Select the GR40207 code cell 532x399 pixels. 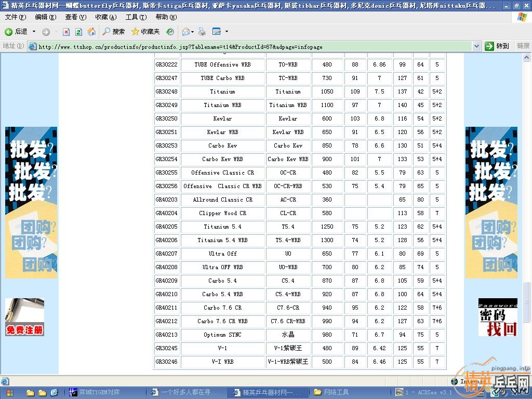click(x=167, y=254)
